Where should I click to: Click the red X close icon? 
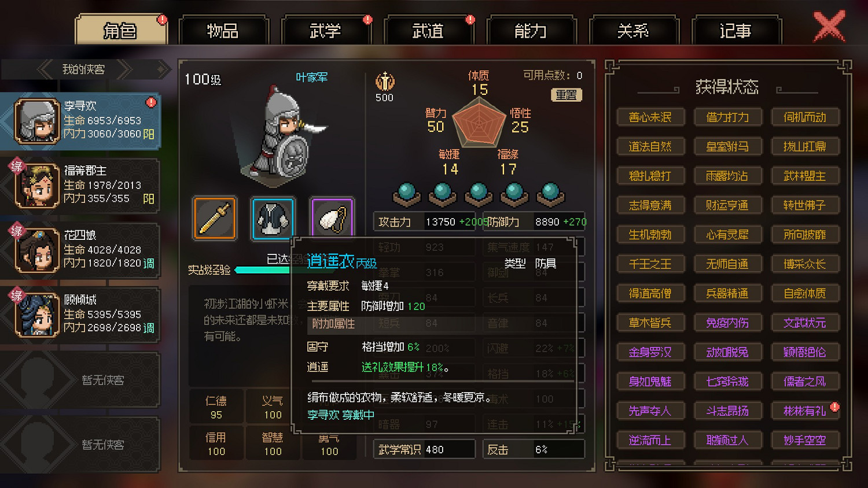click(x=829, y=27)
